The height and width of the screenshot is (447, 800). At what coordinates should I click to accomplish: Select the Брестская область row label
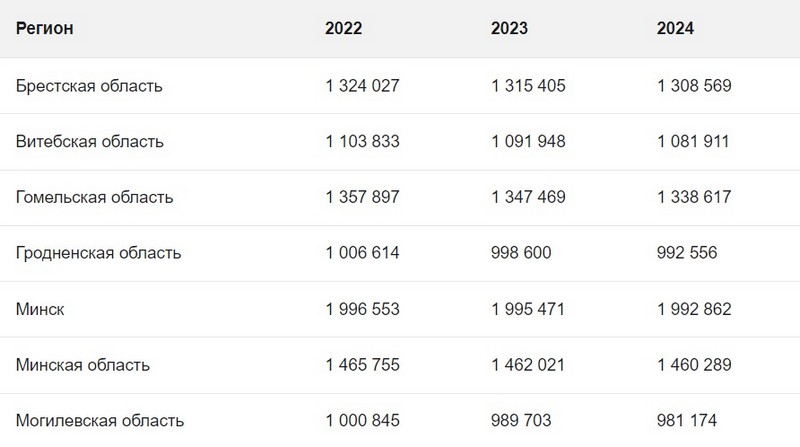click(89, 86)
